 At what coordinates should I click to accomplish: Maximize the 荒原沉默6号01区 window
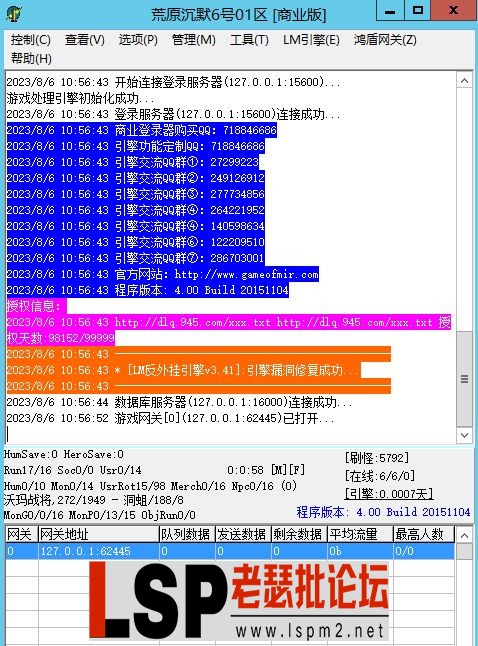(417, 10)
